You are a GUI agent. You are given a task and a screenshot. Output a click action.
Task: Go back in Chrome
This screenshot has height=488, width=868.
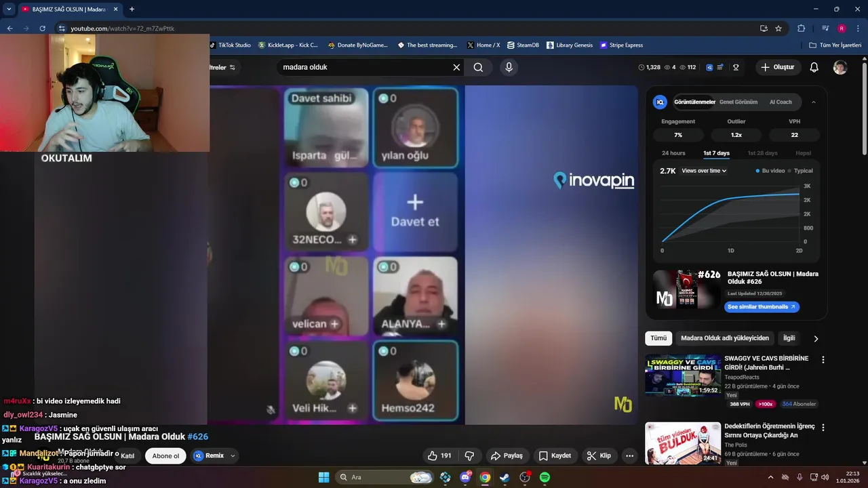[9, 28]
